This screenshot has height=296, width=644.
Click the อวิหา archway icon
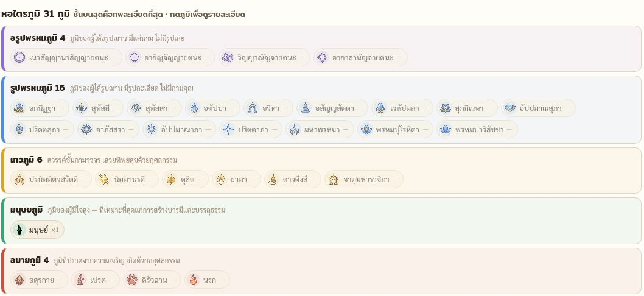pyautogui.click(x=253, y=108)
